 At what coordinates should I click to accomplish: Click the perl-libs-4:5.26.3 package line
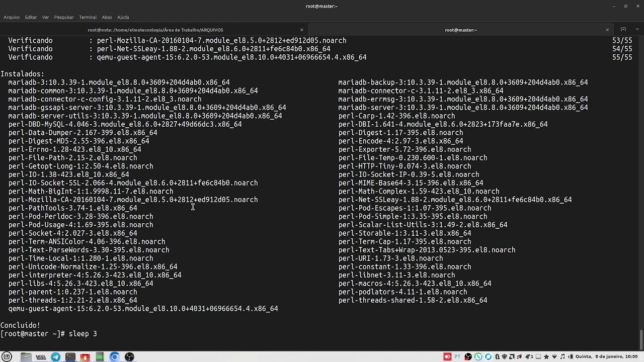coord(80,284)
